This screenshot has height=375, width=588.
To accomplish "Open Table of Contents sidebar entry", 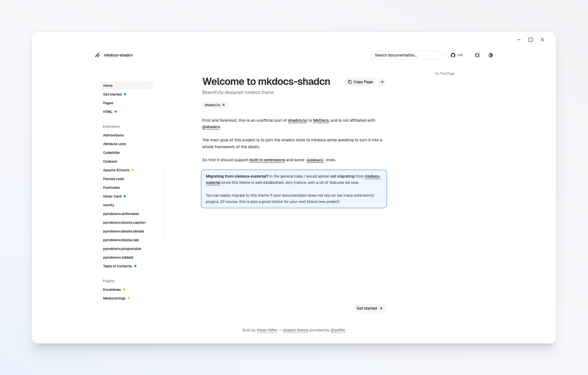I will pyautogui.click(x=118, y=266).
